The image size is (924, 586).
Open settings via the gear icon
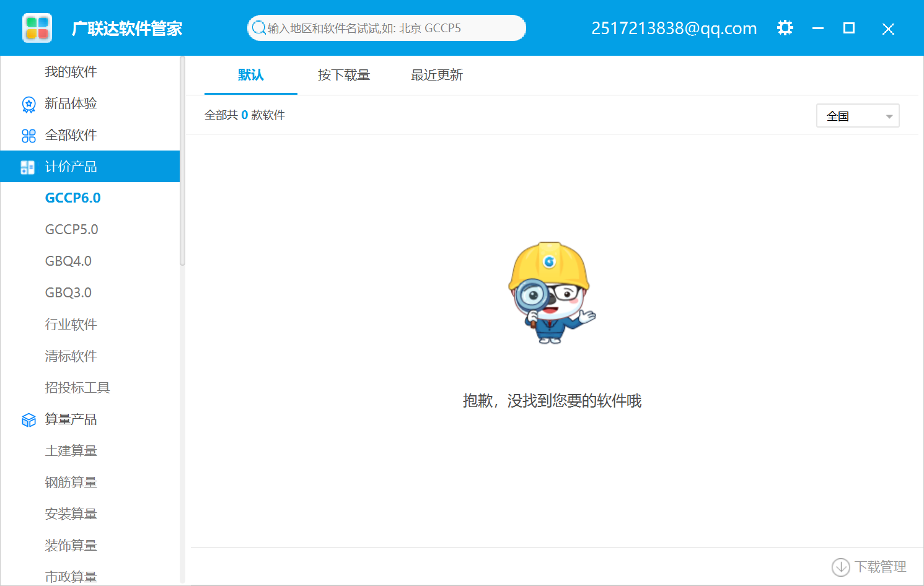point(785,28)
